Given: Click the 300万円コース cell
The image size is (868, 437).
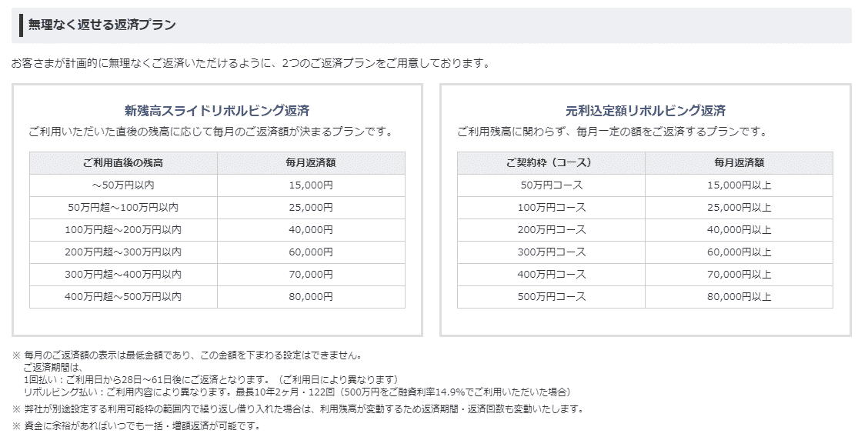Looking at the screenshot, I should (x=552, y=252).
